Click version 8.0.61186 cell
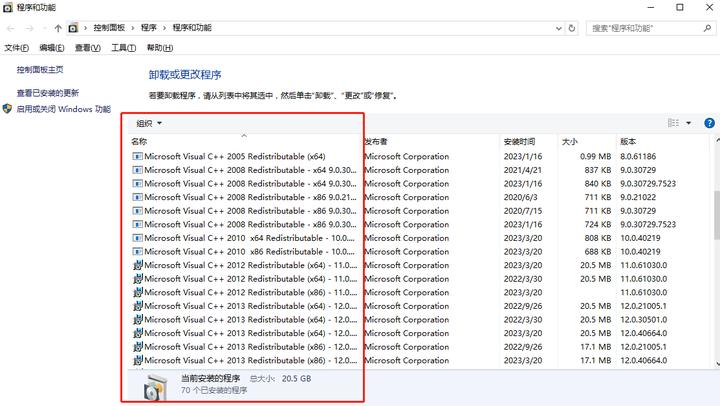720x406 pixels. [x=638, y=157]
